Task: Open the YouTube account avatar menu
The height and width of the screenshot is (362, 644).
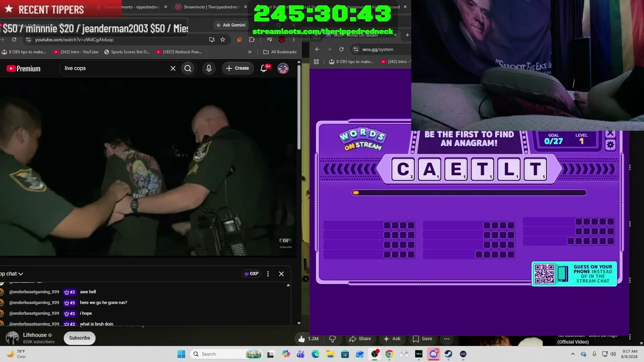Action: point(283,68)
